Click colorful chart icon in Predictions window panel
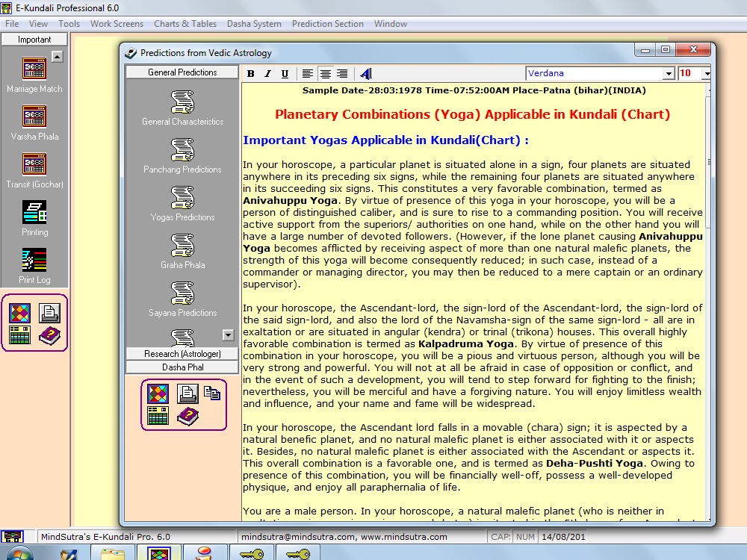The width and height of the screenshot is (747, 560). (158, 393)
